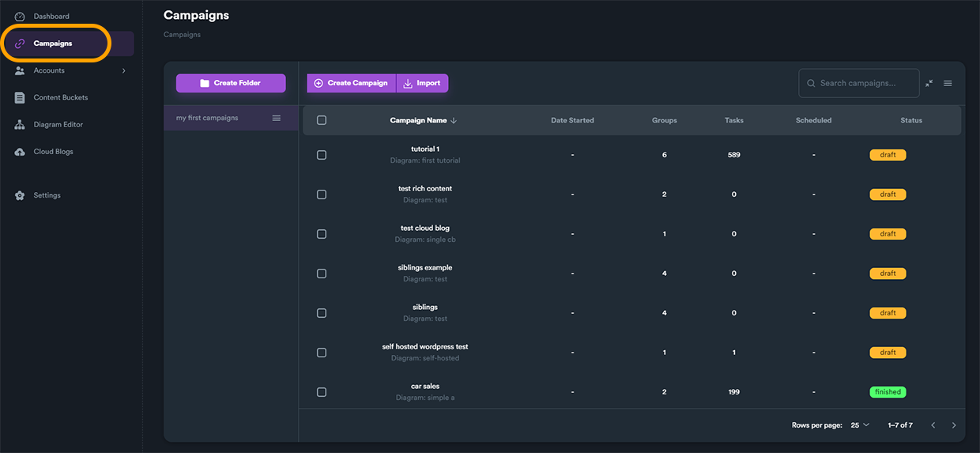The image size is (980, 453).
Task: Click the Content Buckets document icon
Action: click(x=20, y=98)
